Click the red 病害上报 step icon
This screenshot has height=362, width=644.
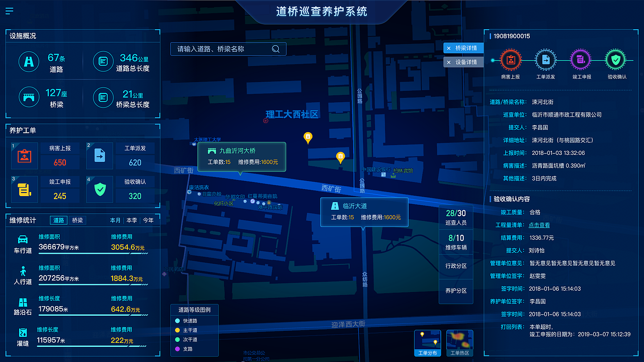click(x=511, y=60)
